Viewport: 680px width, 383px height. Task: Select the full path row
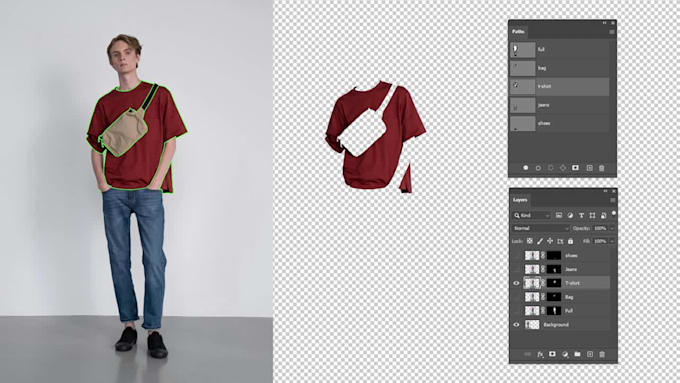(x=559, y=50)
